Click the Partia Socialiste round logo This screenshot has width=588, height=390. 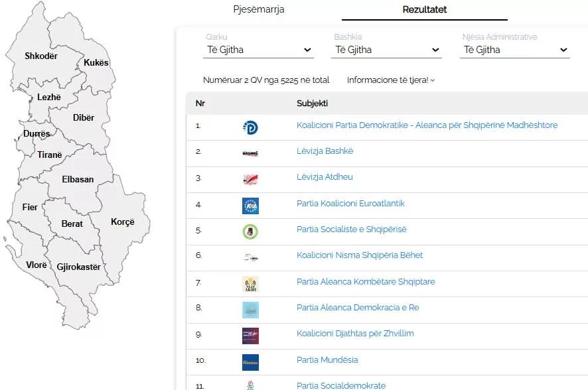[250, 231]
